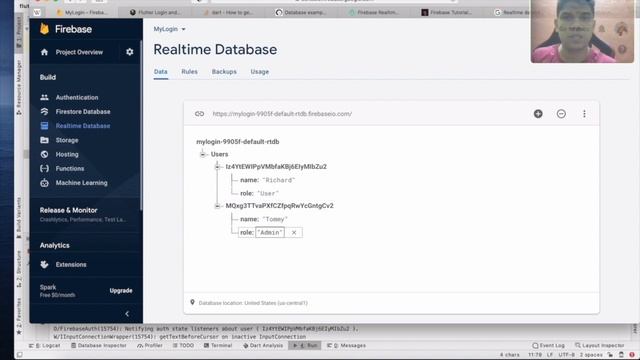
Task: Collapse the Users tree node
Action: tap(202, 154)
